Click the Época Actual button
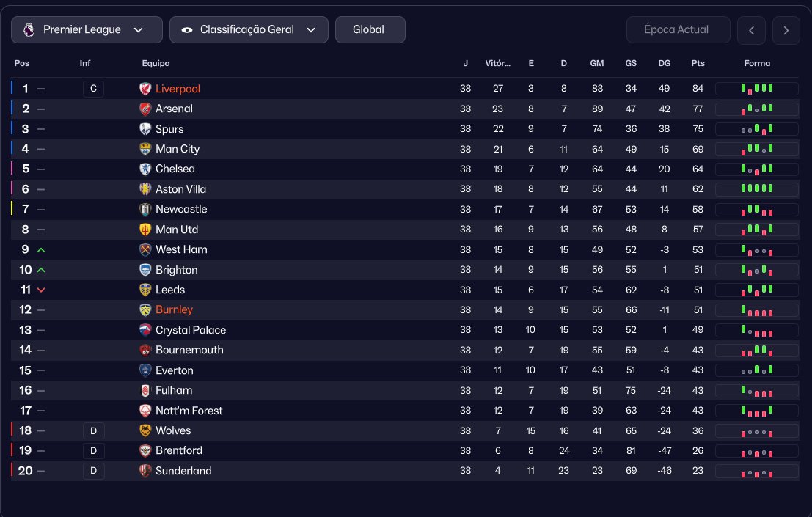This screenshot has width=812, height=517. [678, 29]
